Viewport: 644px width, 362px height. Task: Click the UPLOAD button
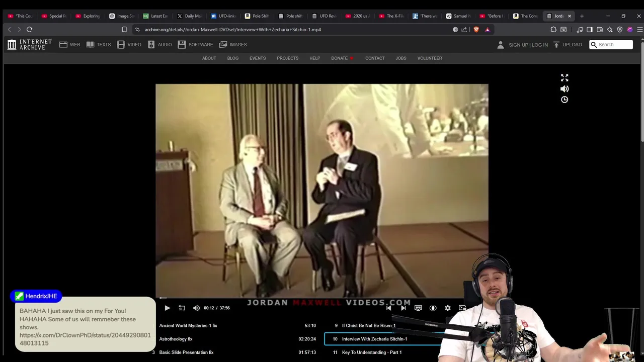568,45
